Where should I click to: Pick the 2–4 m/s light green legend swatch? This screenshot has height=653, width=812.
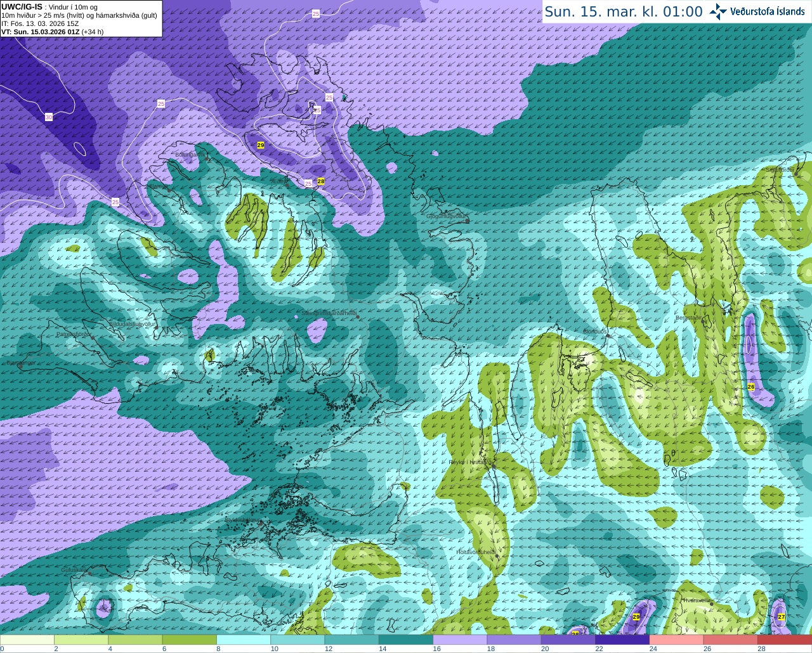[81, 640]
